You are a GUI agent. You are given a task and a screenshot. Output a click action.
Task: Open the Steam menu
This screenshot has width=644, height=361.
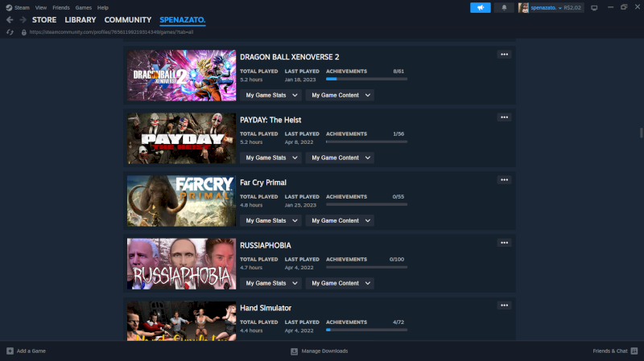point(22,7)
